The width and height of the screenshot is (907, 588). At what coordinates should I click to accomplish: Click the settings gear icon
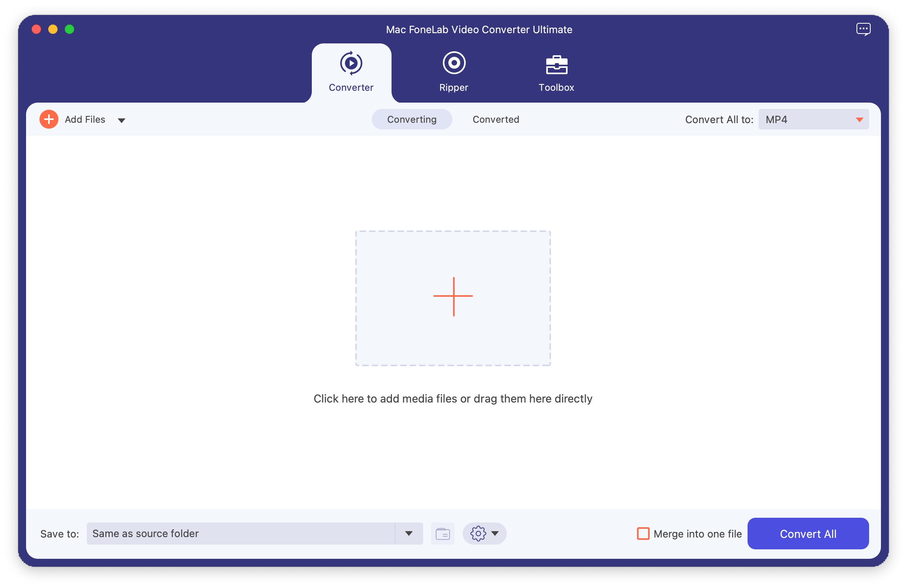[x=478, y=534]
